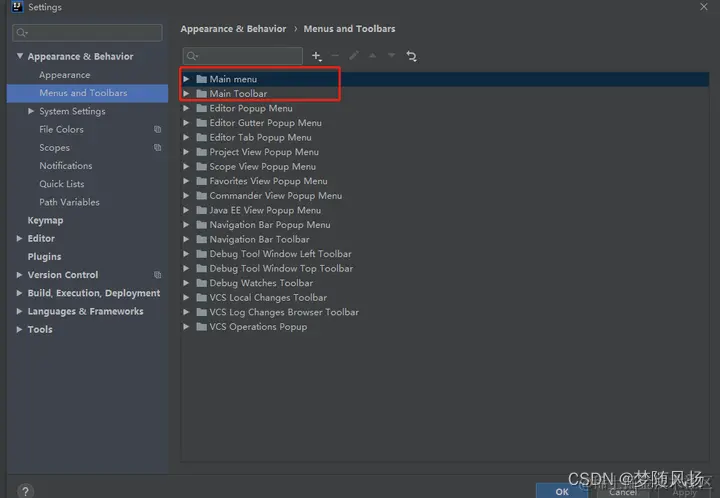
Task: Select Debug Tool Window Left Toolbar row
Action: point(445,254)
